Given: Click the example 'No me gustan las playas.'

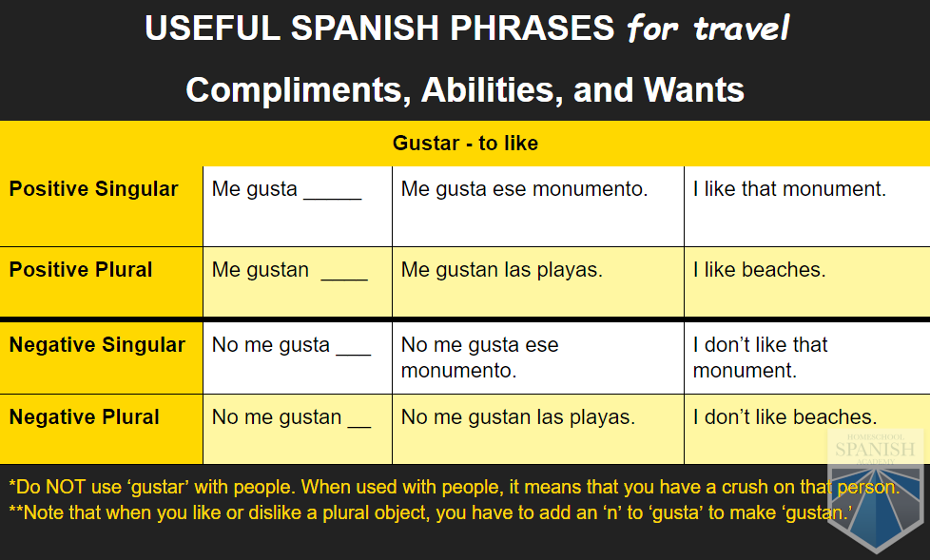Looking at the screenshot, I should coord(518,417).
